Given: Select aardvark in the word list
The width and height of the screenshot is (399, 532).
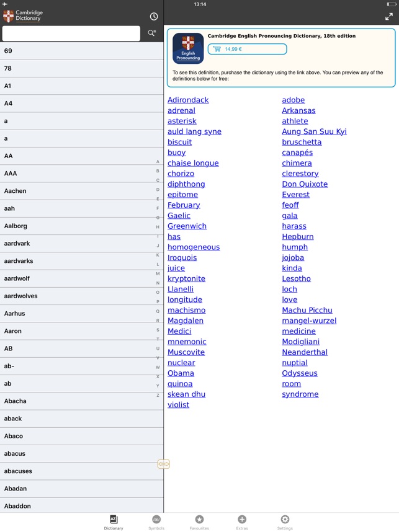Looking at the screenshot, I should [81, 243].
